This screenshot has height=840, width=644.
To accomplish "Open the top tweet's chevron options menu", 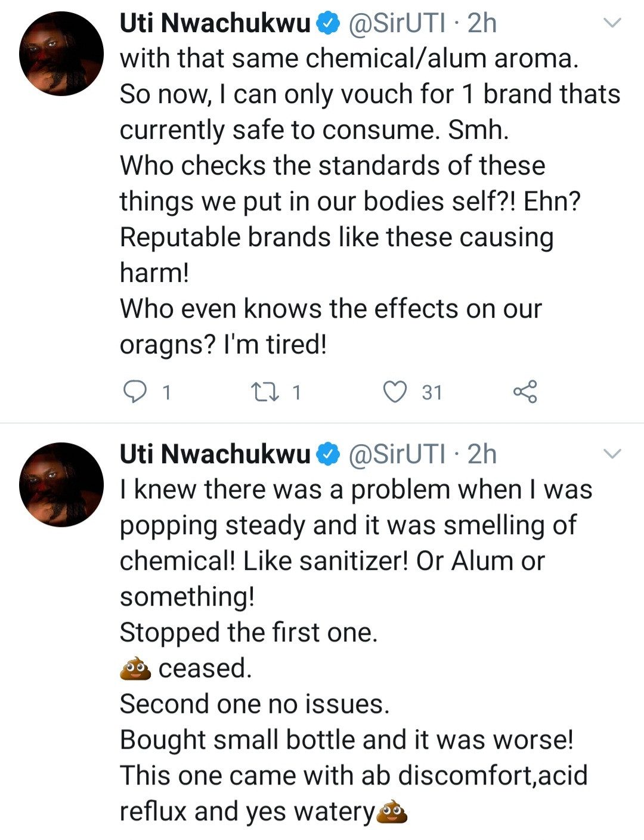I will click(612, 23).
